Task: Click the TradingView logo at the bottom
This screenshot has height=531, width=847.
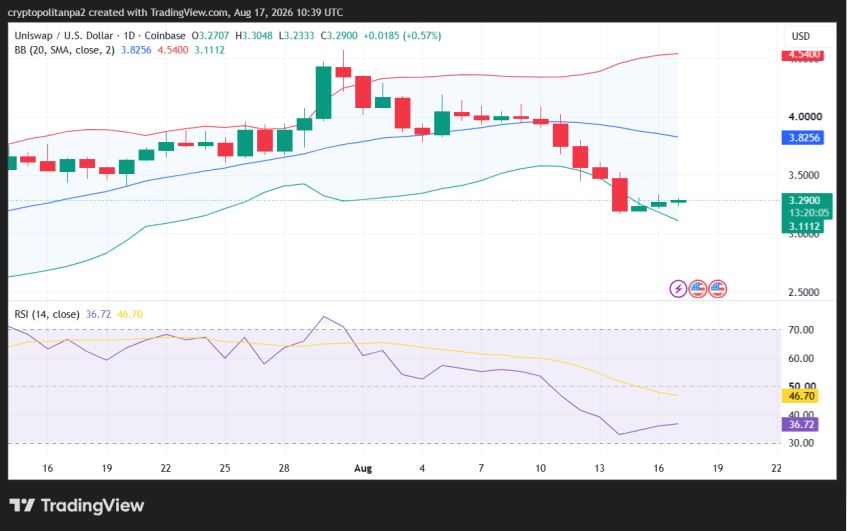Action: point(77,506)
